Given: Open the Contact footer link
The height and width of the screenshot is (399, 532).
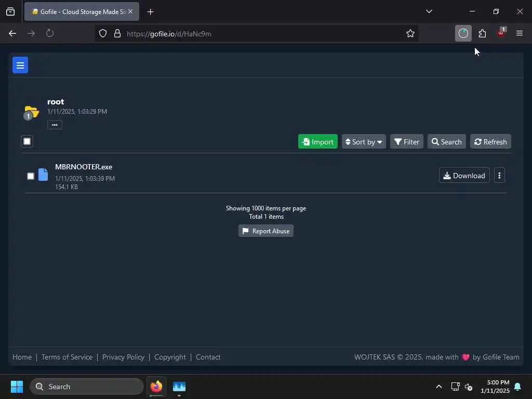Looking at the screenshot, I should point(208,357).
